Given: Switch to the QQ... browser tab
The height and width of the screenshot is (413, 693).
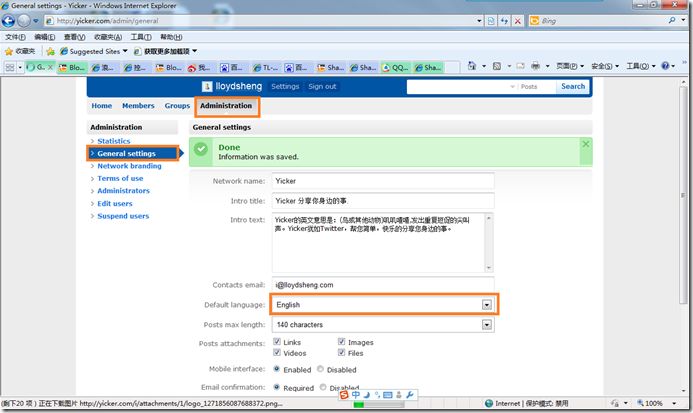Looking at the screenshot, I should (396, 68).
